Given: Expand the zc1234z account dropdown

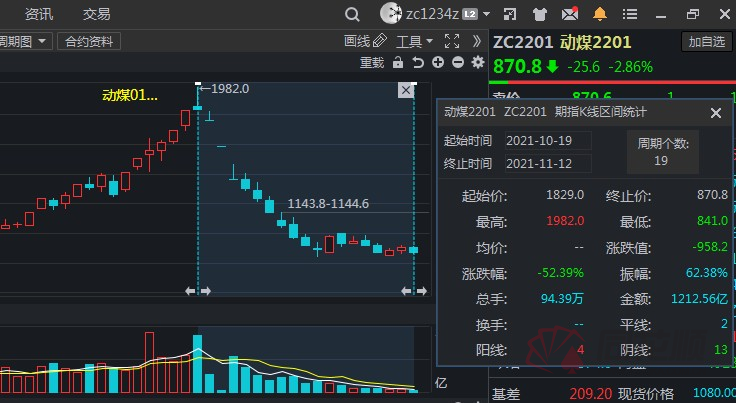Looking at the screenshot, I should coord(486,15).
